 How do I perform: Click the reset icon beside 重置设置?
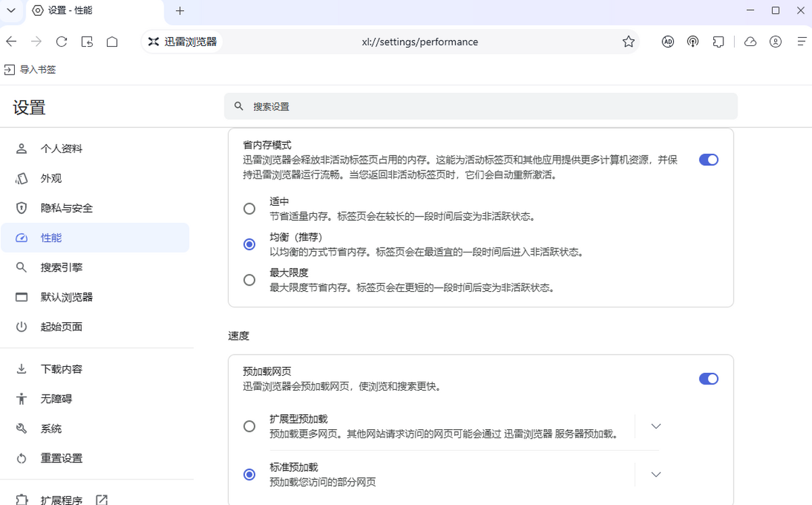coord(22,458)
